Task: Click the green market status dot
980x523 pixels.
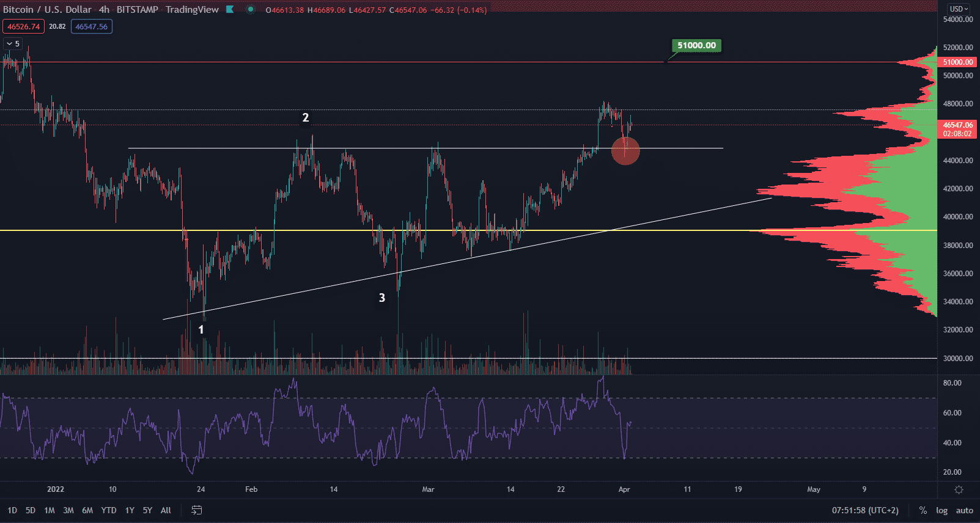Action: (x=250, y=9)
